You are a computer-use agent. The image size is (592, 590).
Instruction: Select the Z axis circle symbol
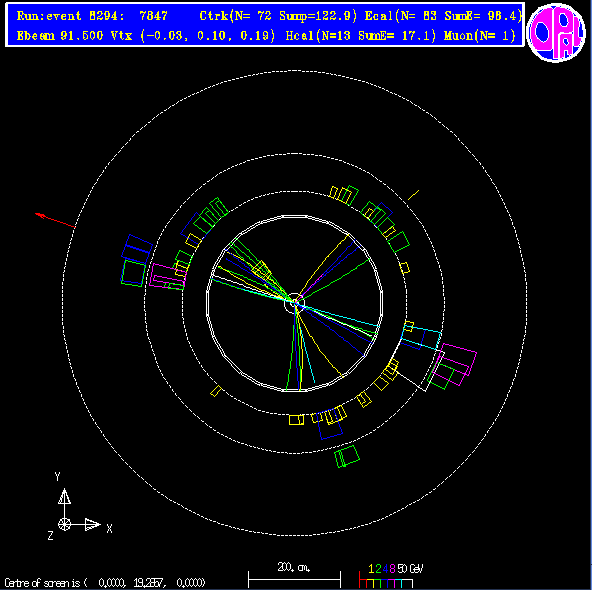click(65, 524)
